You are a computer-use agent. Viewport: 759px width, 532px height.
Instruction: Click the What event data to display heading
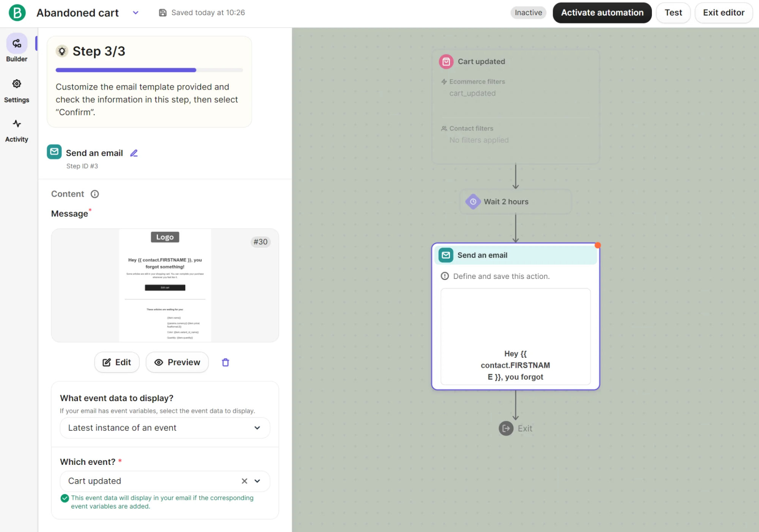coord(117,398)
